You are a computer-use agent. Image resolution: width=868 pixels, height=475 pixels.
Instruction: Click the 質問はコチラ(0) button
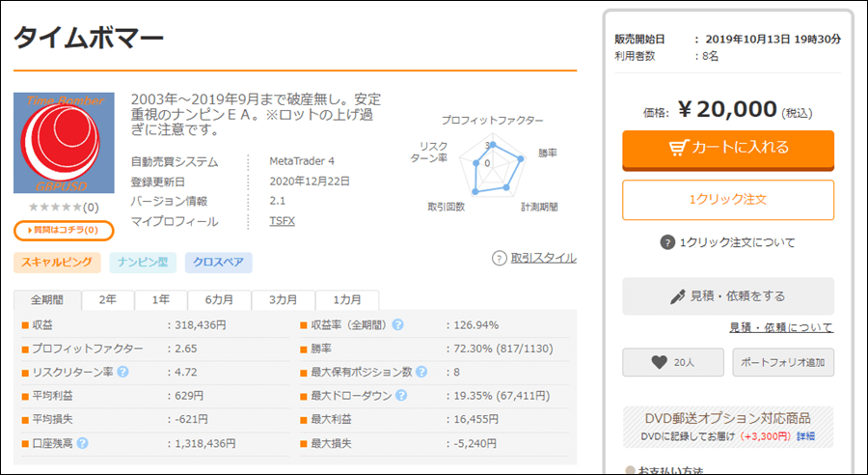pyautogui.click(x=64, y=230)
